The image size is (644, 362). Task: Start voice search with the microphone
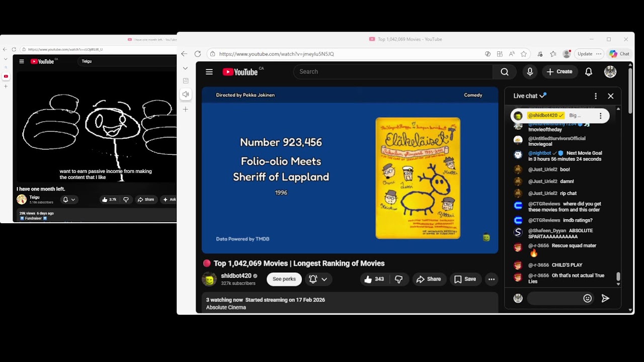(x=530, y=72)
